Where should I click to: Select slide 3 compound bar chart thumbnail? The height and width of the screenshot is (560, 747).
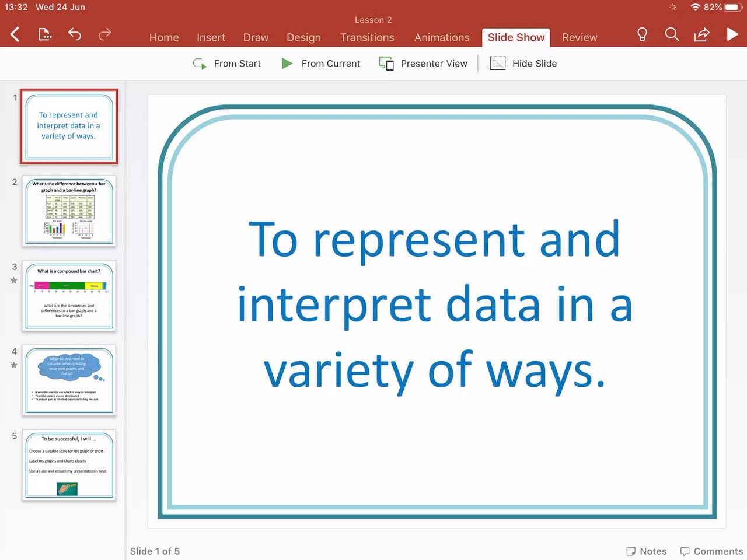coord(69,296)
